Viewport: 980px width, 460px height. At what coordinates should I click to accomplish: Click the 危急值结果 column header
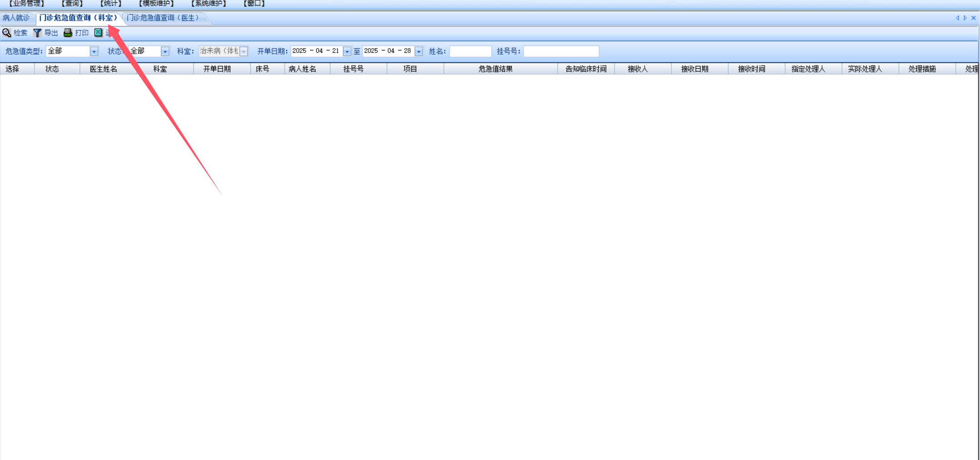[x=500, y=69]
